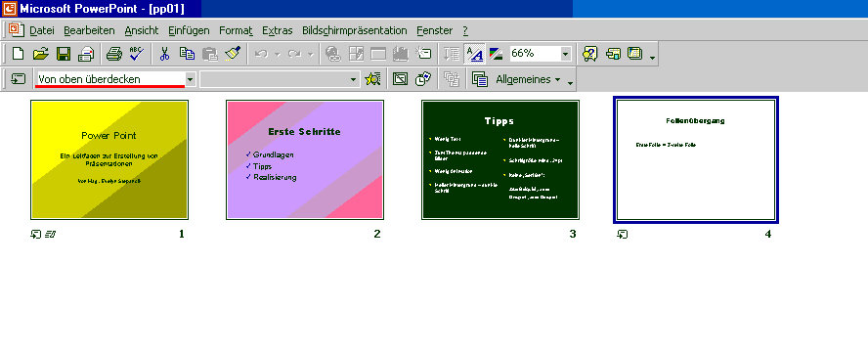
Task: Run the ABC spelling check
Action: (x=136, y=54)
